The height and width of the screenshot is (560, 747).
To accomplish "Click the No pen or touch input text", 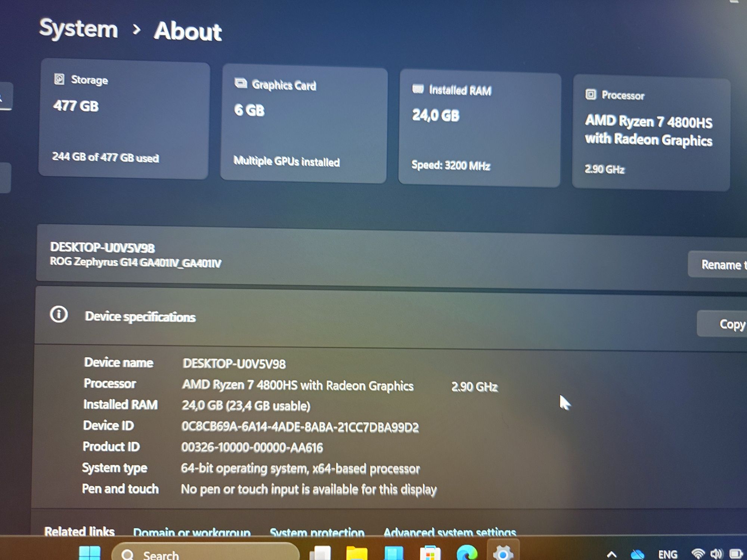I will click(x=309, y=489).
